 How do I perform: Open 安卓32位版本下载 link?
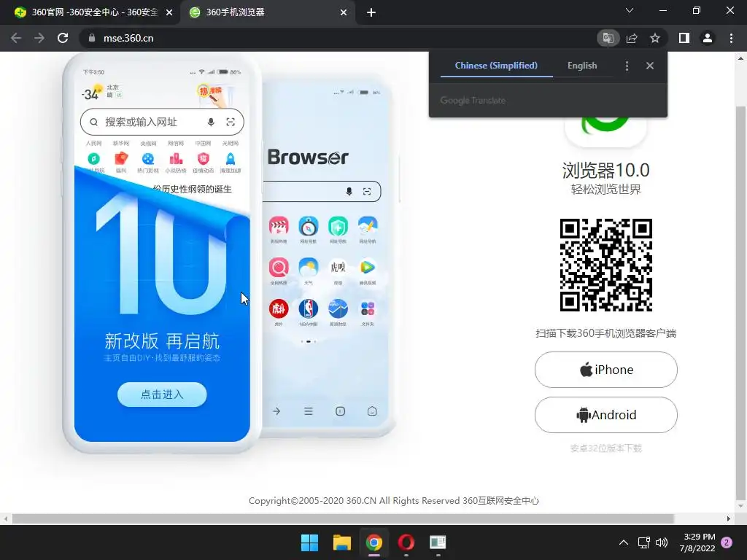click(x=606, y=448)
